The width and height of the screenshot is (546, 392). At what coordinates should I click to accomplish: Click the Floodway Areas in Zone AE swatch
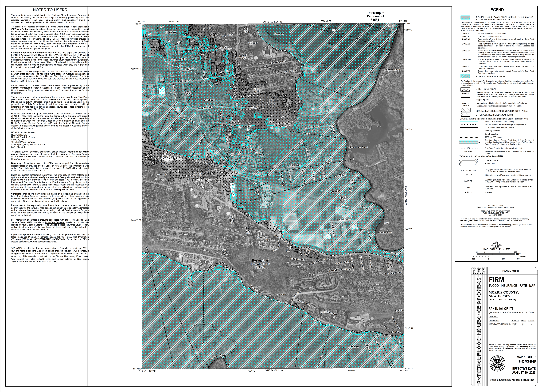click(x=465, y=76)
